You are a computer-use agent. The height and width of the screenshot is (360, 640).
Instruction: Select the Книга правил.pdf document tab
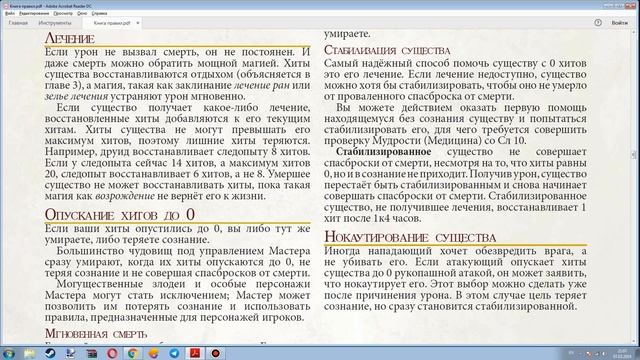(x=112, y=23)
